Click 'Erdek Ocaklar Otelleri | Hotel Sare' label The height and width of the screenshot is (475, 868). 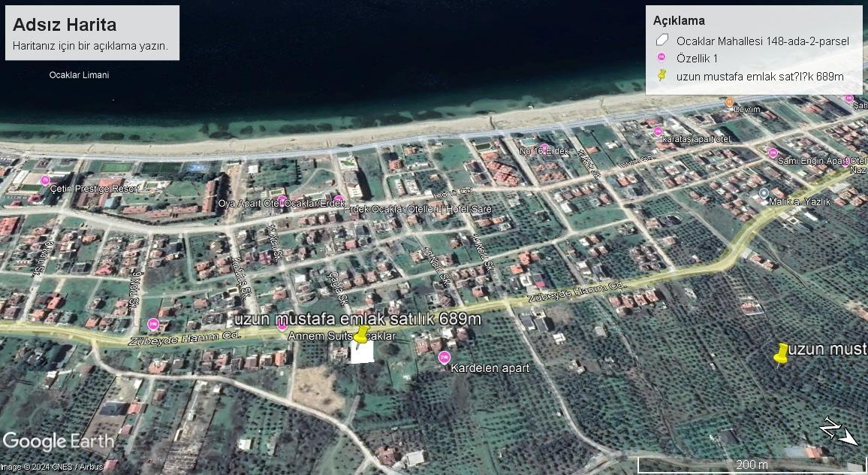[x=417, y=209]
